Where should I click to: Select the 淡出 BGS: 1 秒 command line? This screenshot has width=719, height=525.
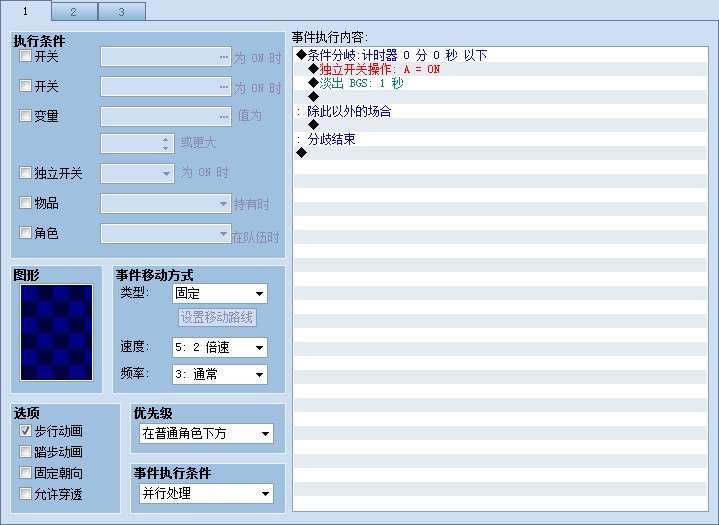[x=500, y=83]
